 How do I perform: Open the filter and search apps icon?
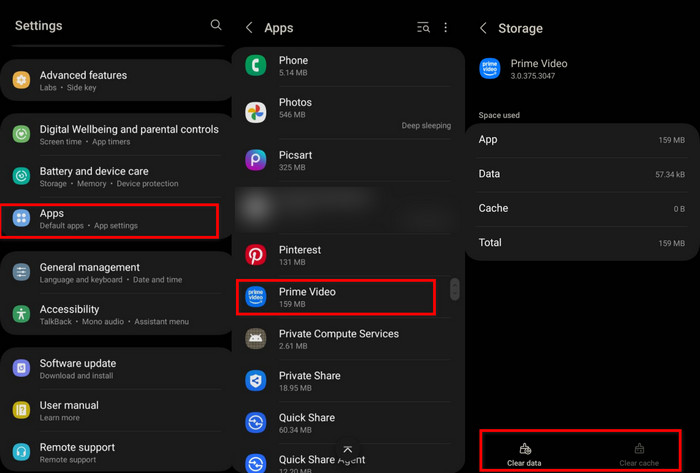[x=423, y=28]
